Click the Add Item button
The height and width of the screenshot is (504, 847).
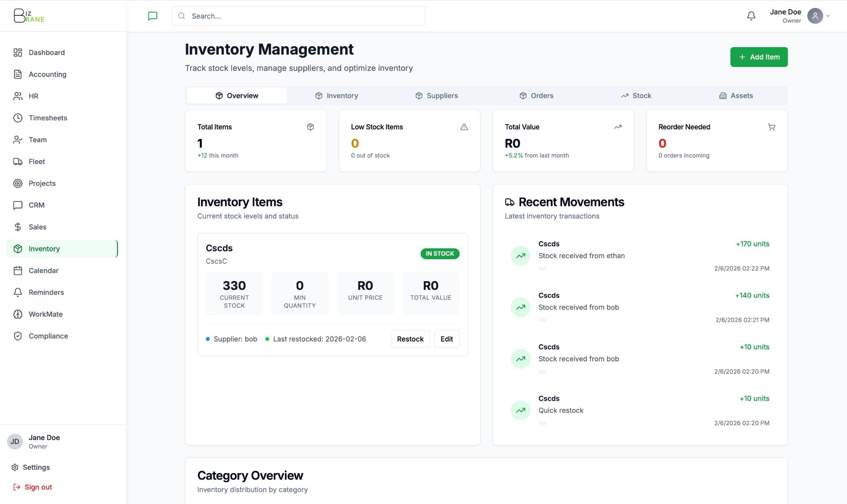point(758,57)
